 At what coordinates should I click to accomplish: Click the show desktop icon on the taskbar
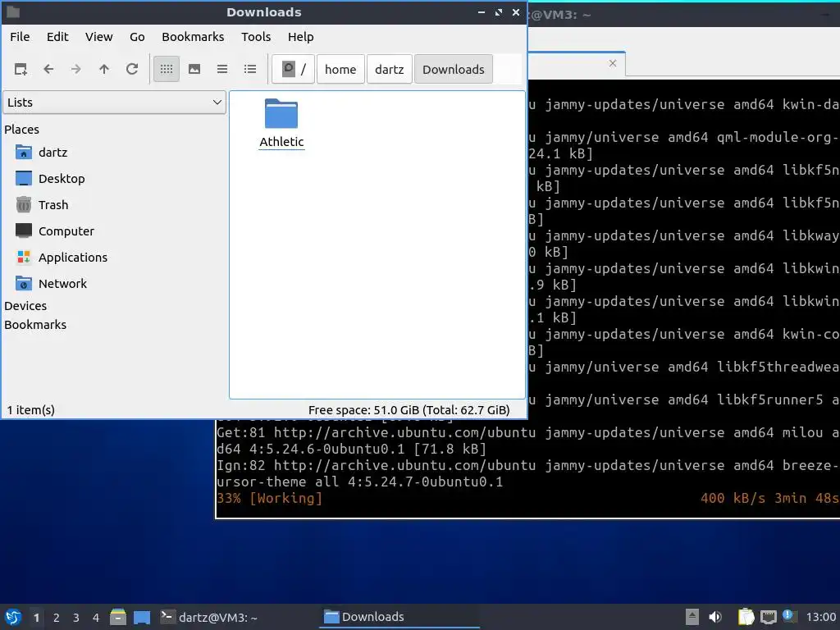tap(141, 617)
